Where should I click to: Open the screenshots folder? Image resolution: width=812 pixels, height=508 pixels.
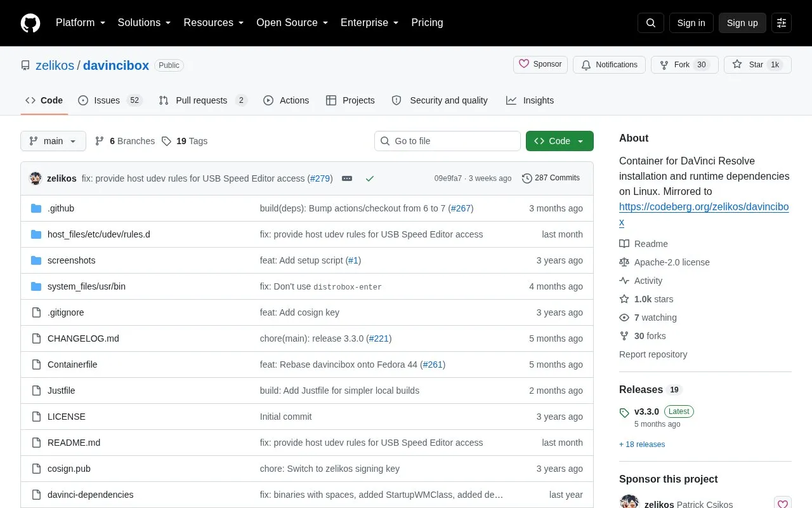tap(71, 260)
